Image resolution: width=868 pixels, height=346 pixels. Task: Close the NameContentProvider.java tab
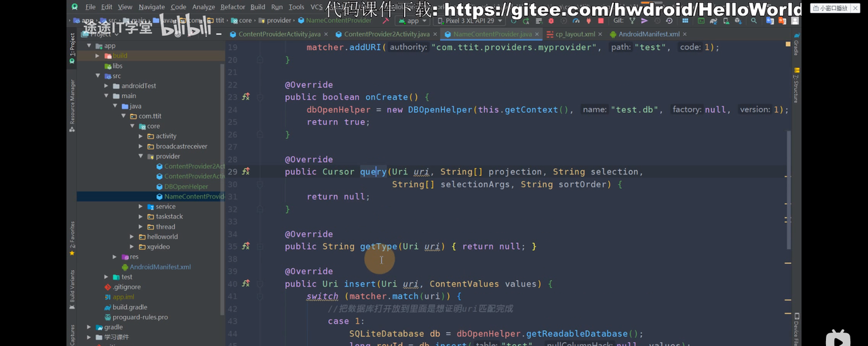[536, 34]
